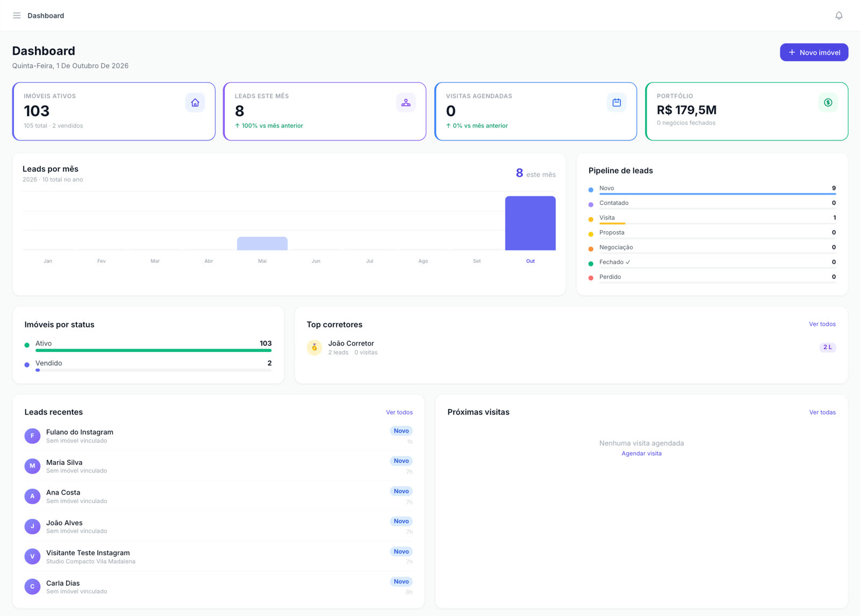
Task: Open Fulano do Instagram lead
Action: pyautogui.click(x=219, y=436)
